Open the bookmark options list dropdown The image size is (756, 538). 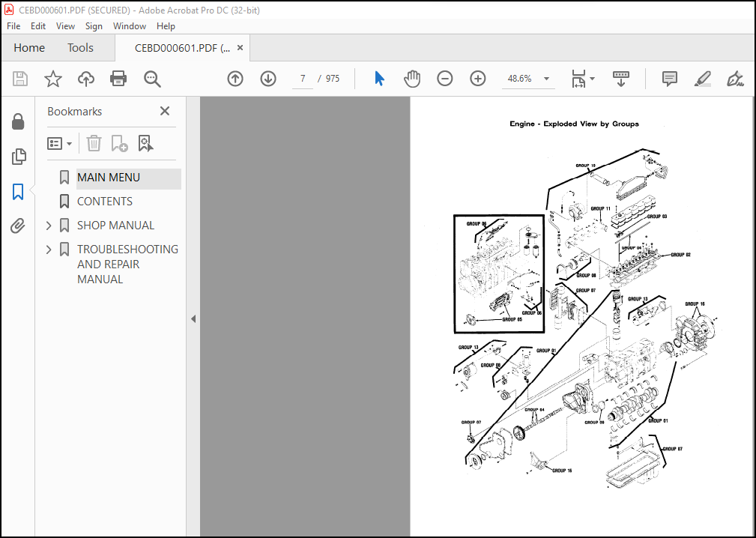(x=59, y=143)
